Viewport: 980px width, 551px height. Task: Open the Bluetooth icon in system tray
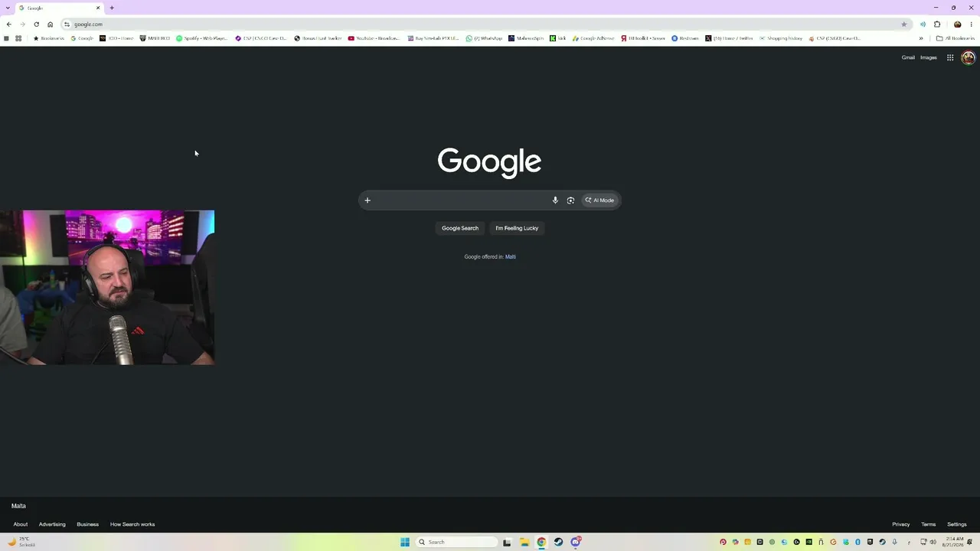point(857,542)
